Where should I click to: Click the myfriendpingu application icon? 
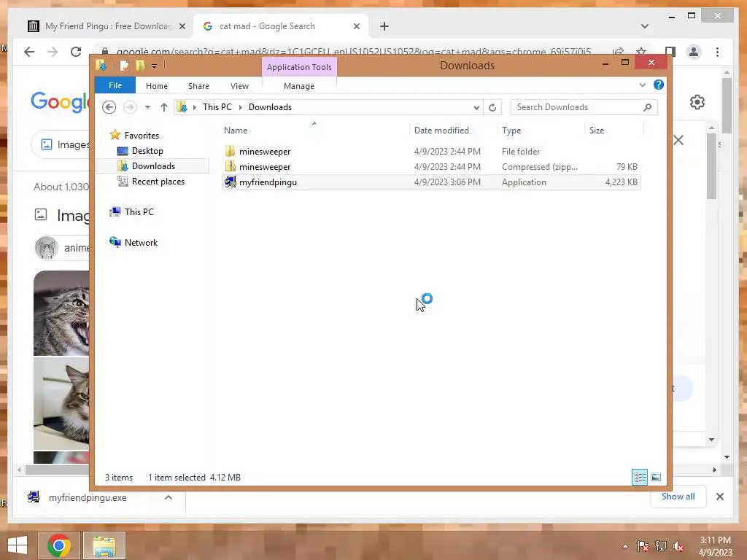(230, 182)
